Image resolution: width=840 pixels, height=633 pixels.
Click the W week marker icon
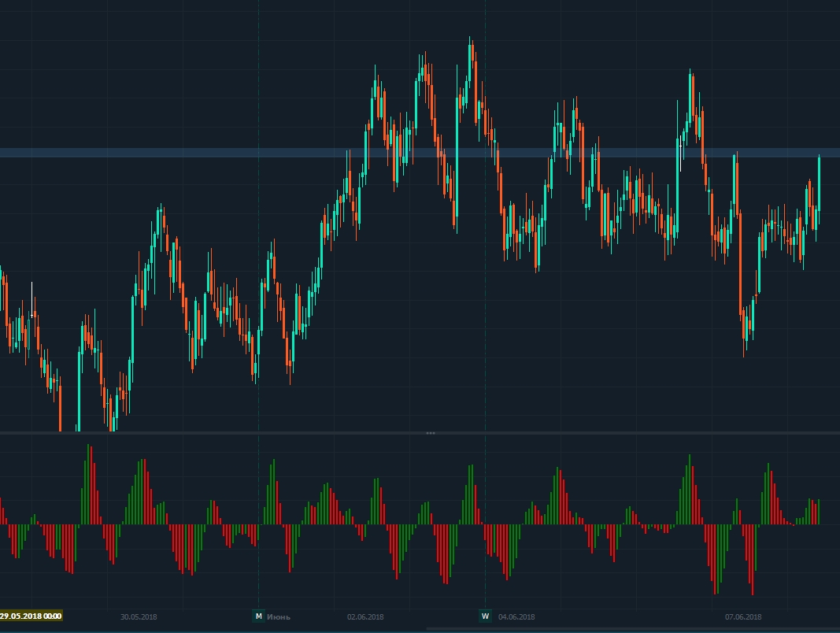click(485, 616)
